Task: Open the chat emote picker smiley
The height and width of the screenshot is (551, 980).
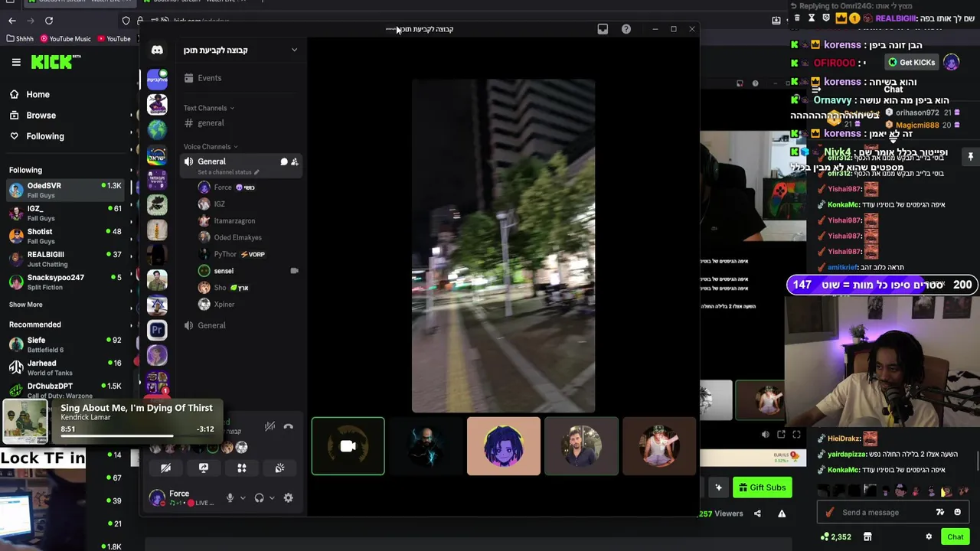Action: [x=957, y=513]
